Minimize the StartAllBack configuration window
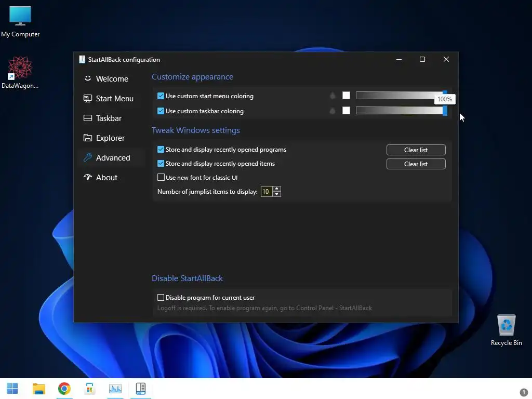 click(x=399, y=59)
